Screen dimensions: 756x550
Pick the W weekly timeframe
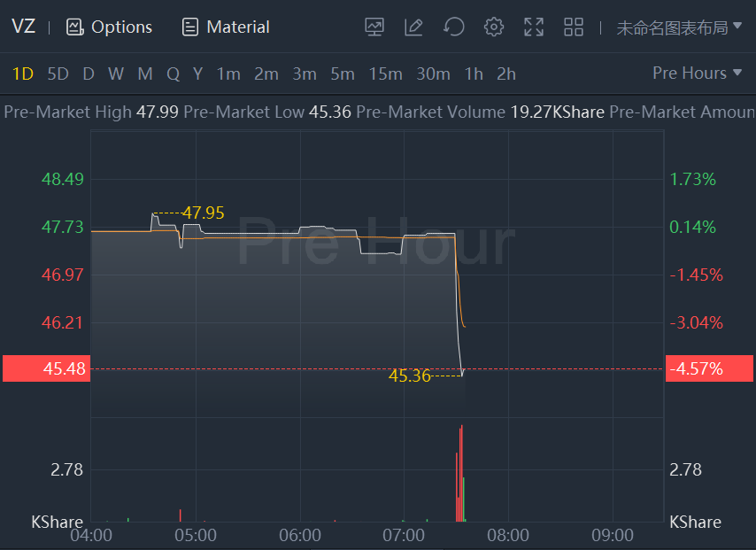(x=116, y=74)
